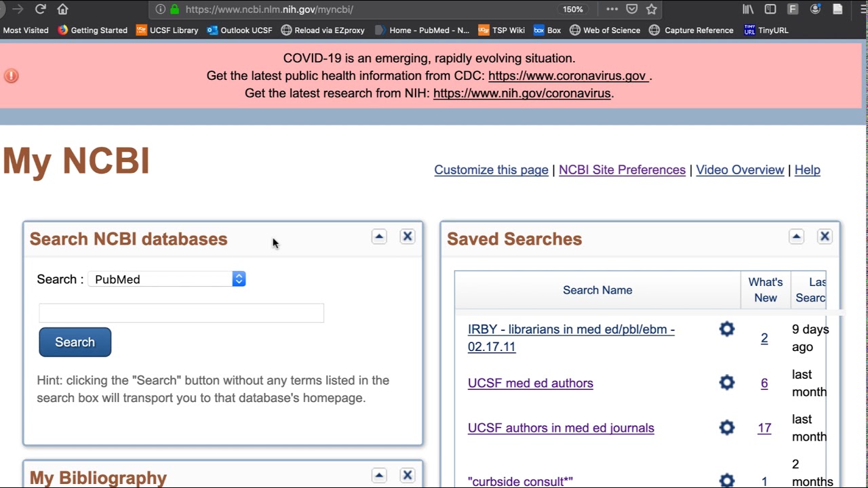The height and width of the screenshot is (488, 868).
Task: Toggle the browser sidebar icon
Action: (770, 9)
